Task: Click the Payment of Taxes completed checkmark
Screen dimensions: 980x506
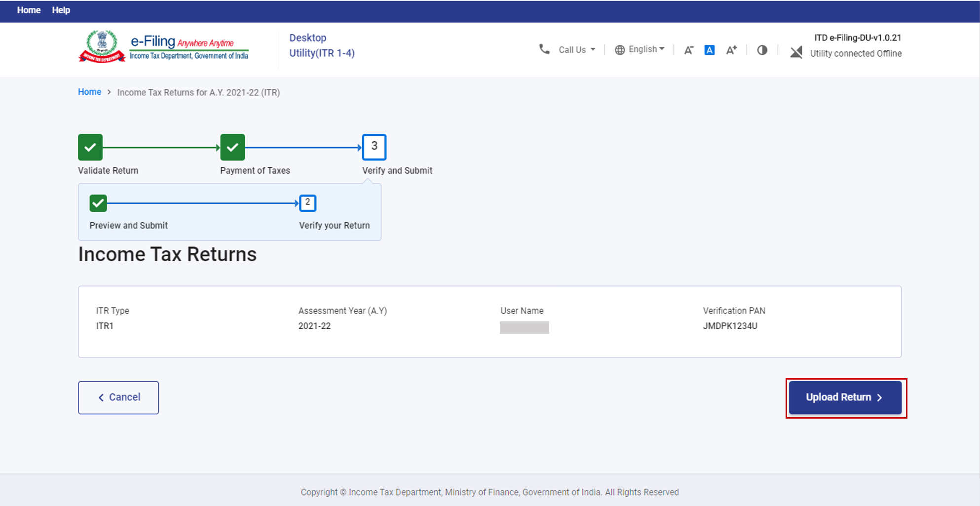Action: 232,147
